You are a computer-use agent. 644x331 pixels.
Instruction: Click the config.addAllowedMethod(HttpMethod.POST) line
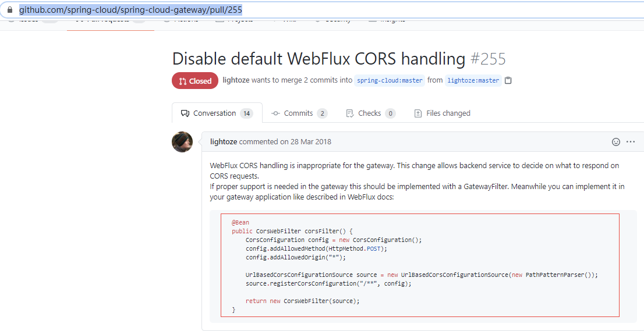pos(317,248)
